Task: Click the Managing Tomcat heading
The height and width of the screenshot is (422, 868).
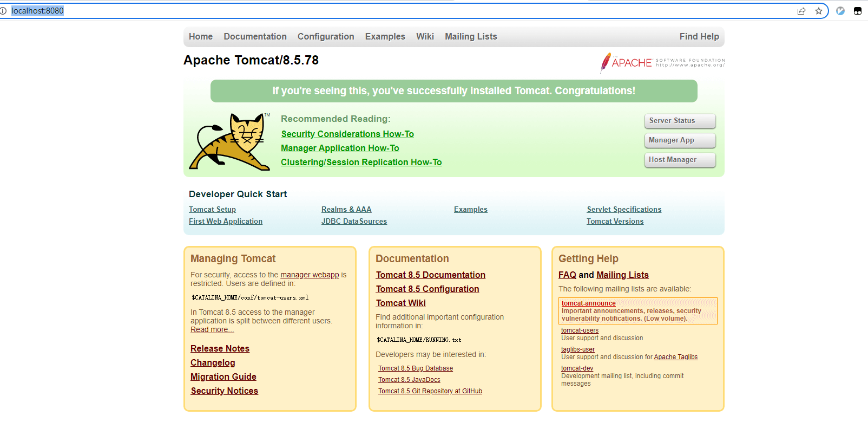Action: click(x=233, y=258)
